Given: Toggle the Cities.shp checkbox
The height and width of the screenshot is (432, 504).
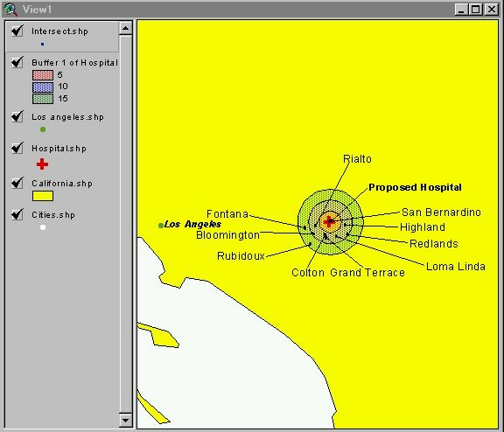Looking at the screenshot, I should (x=17, y=214).
